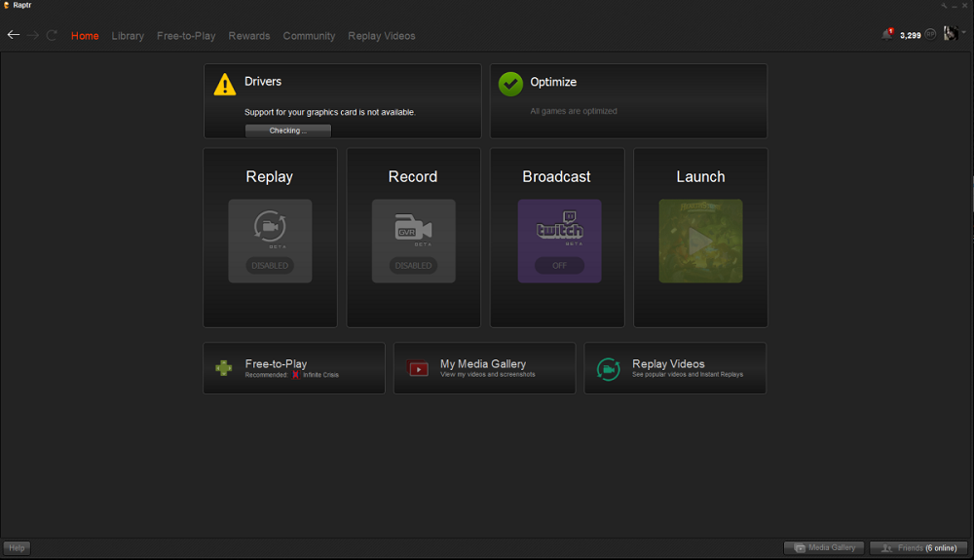Image resolution: width=974 pixels, height=560 pixels.
Task: Open the wrench settings icon
Action: click(943, 6)
